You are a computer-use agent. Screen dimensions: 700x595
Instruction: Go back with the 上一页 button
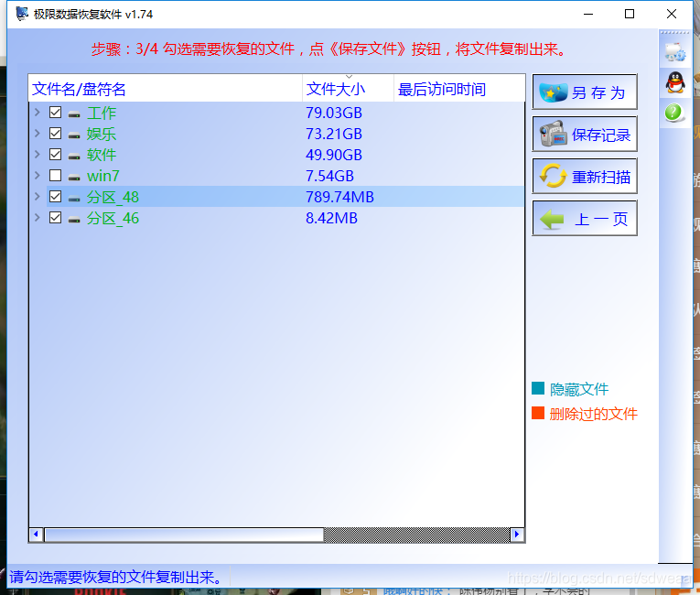(585, 218)
